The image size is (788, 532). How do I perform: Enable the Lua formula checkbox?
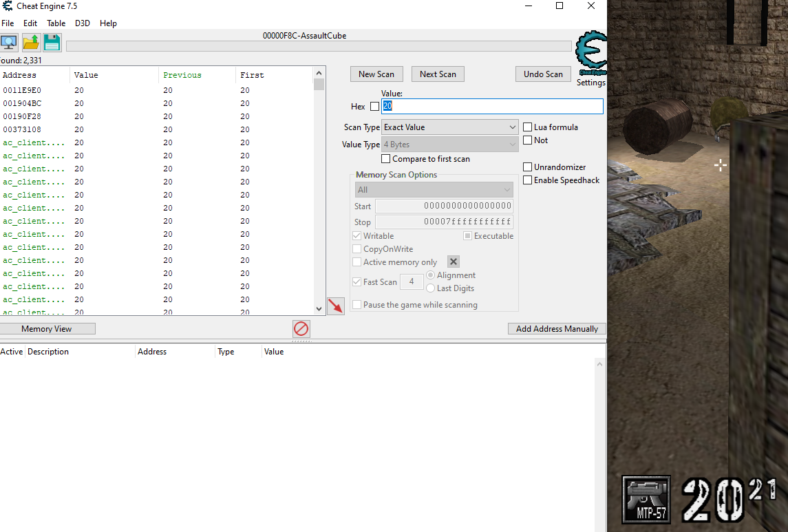coord(528,127)
